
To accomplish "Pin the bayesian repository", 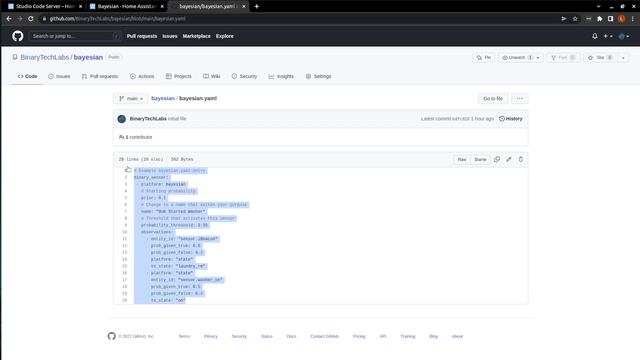I will click(484, 58).
